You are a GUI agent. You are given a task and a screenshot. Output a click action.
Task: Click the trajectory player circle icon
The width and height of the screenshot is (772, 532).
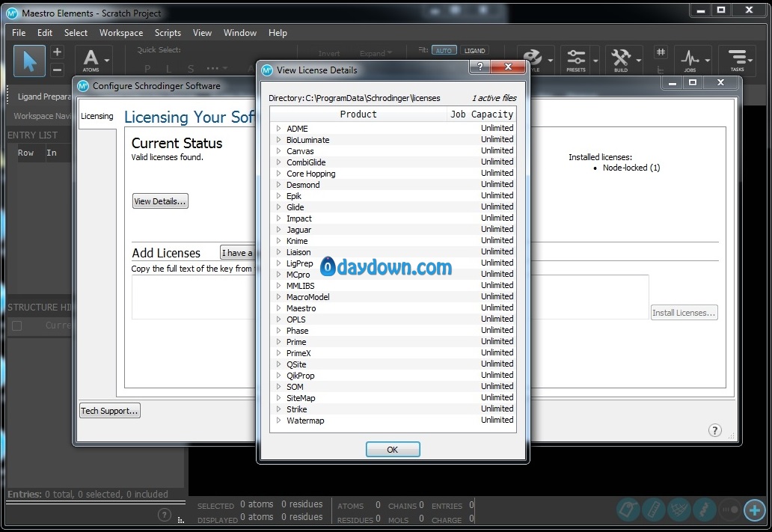coord(729,510)
